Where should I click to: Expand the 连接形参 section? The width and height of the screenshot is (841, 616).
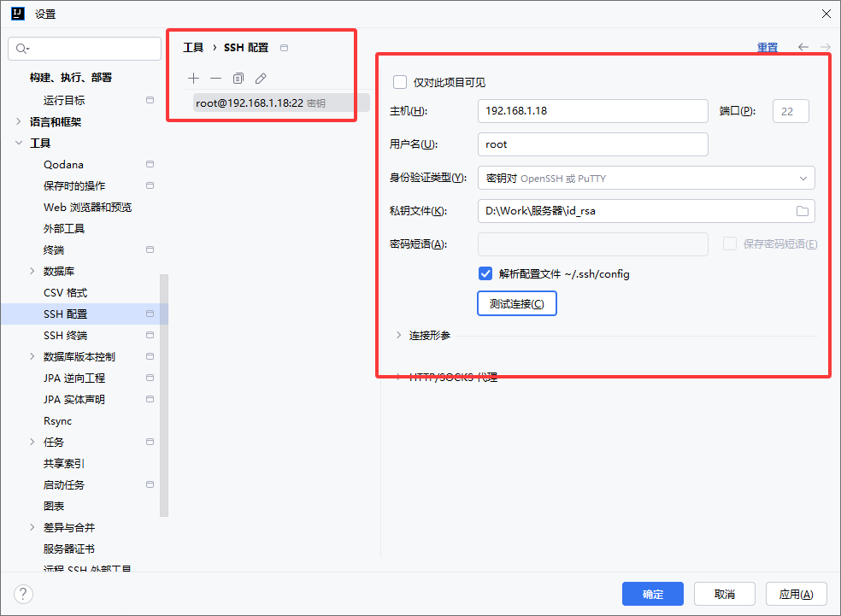pos(398,335)
